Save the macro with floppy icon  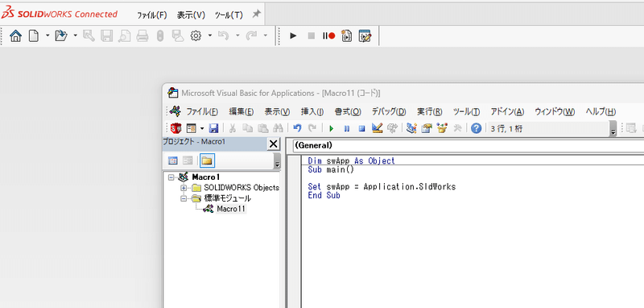coord(213,128)
